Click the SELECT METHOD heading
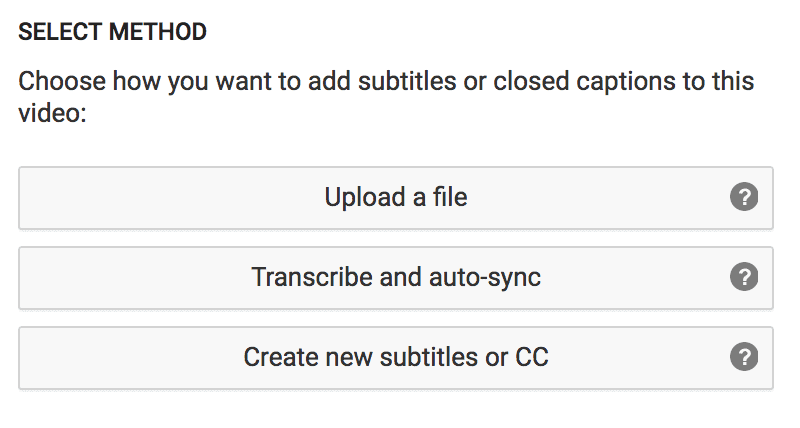The width and height of the screenshot is (800, 428). pos(112,32)
